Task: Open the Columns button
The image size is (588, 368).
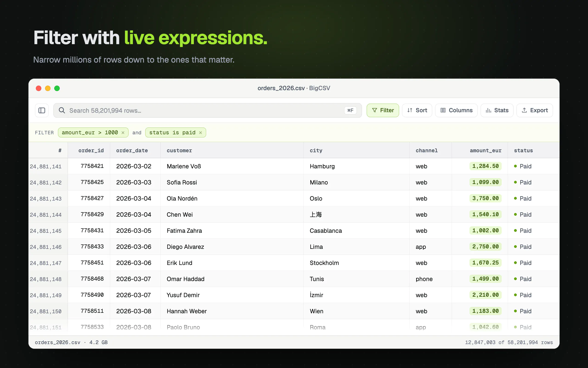Action: coord(456,110)
